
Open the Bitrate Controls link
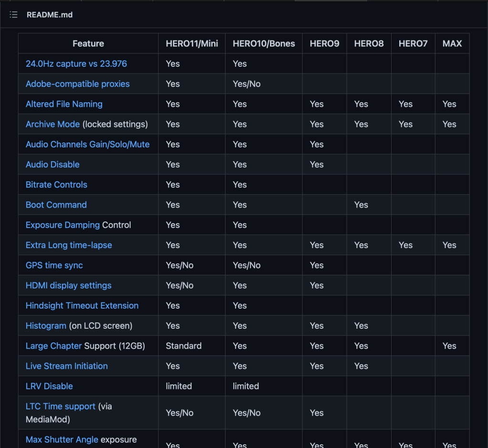tap(56, 185)
